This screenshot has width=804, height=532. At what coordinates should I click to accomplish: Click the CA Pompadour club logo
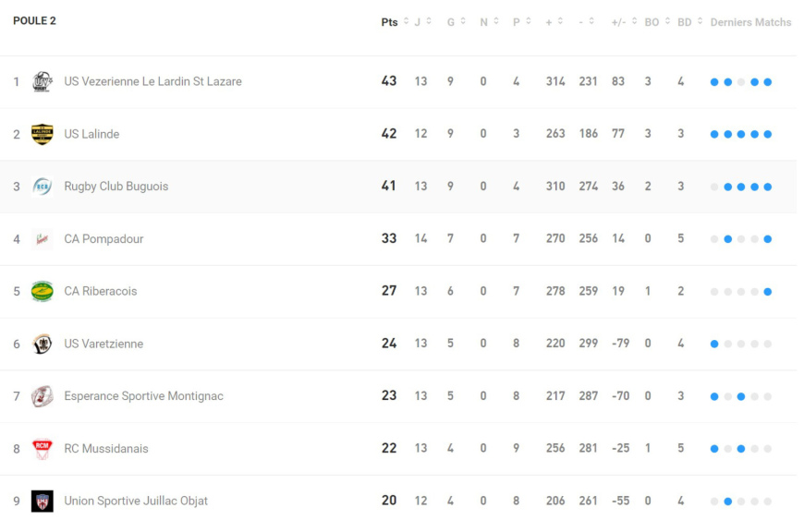tap(42, 239)
